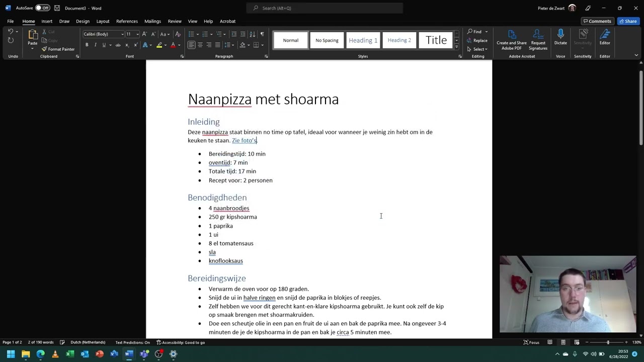Switch to Focus mode
The width and height of the screenshot is (644, 362).
[x=531, y=342]
